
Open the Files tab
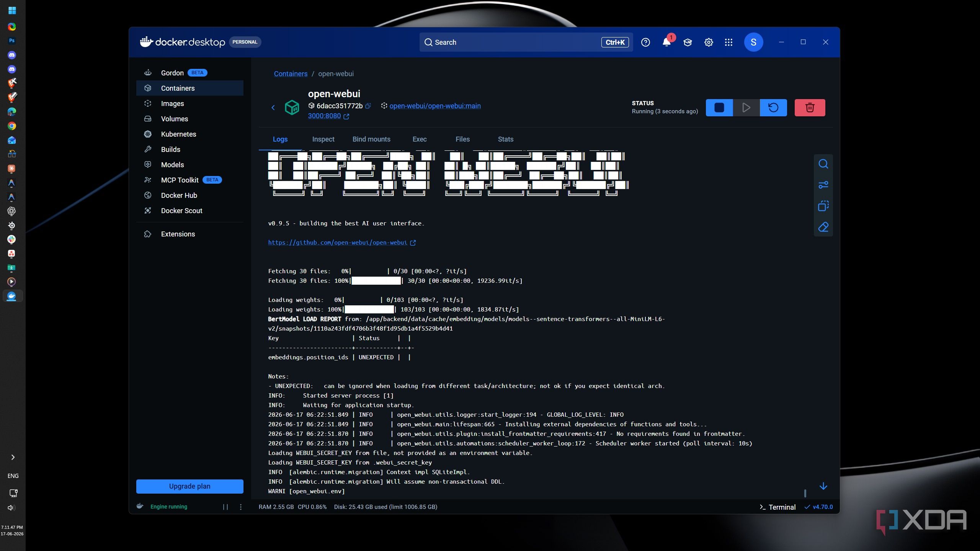[462, 139]
